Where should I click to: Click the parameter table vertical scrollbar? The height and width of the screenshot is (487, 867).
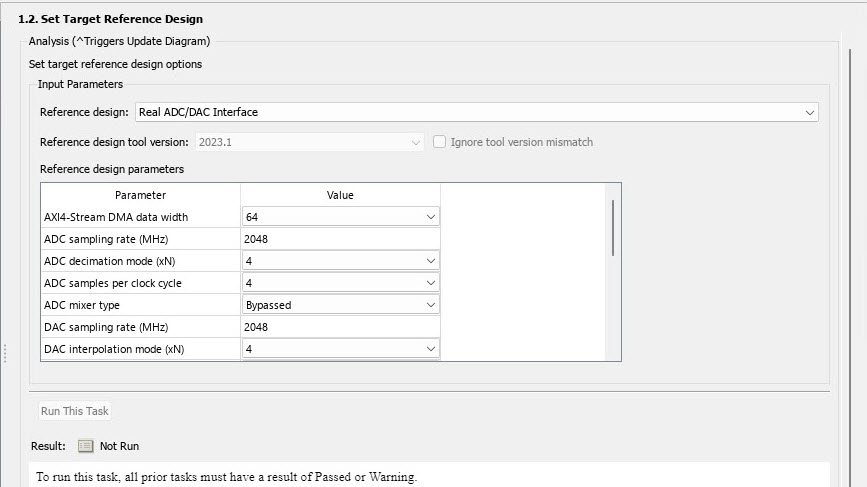pos(612,228)
